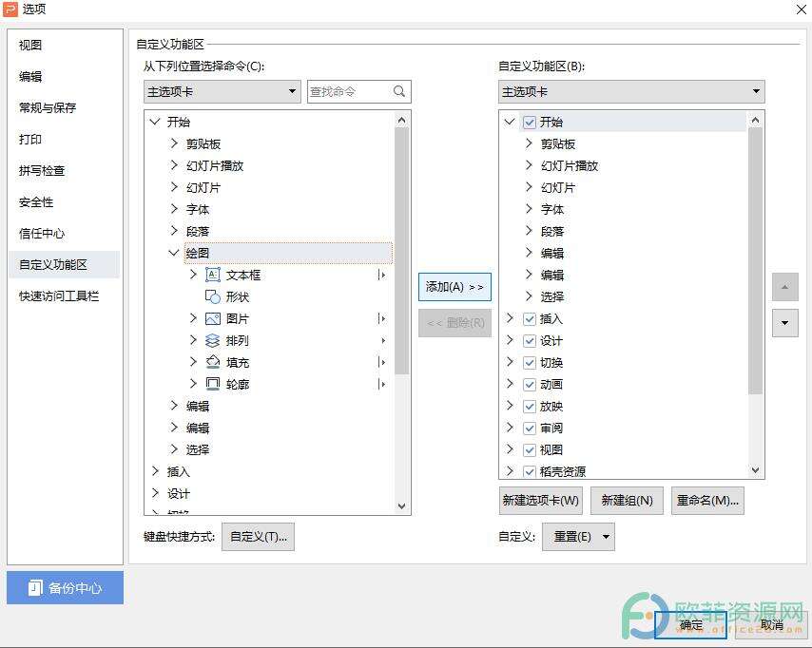Open the 图片 row submenu arrow
The image size is (812, 648).
(x=382, y=319)
